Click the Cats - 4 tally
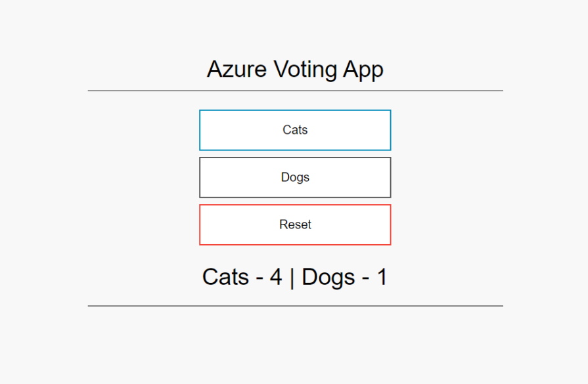Screen dimensions: 588x384 coord(242,277)
